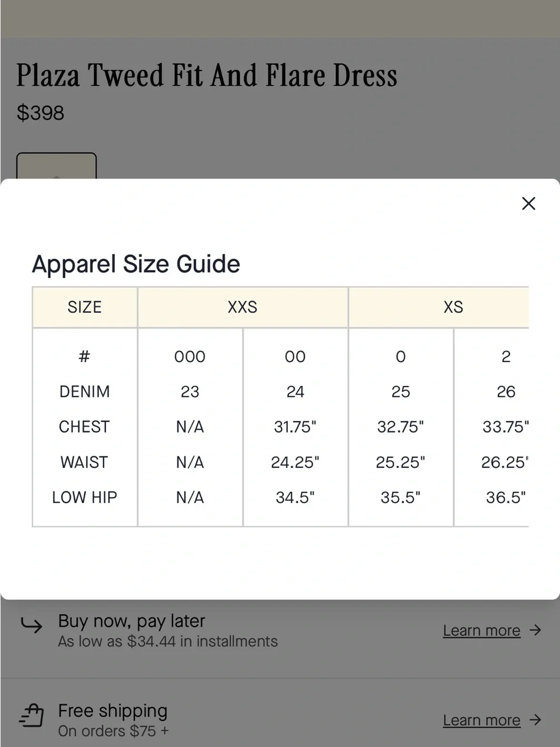Click the 31.75" chest measurement cell
560x747 pixels.
295,427
